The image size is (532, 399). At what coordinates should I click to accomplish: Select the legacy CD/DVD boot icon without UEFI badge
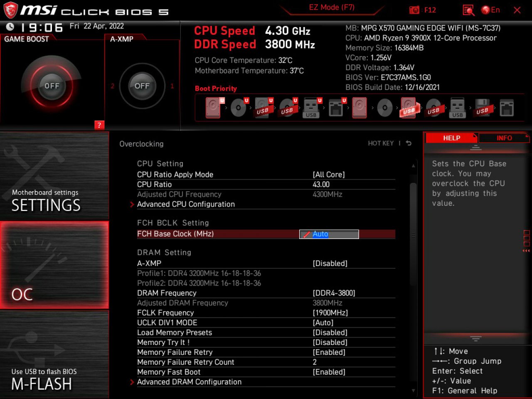385,108
